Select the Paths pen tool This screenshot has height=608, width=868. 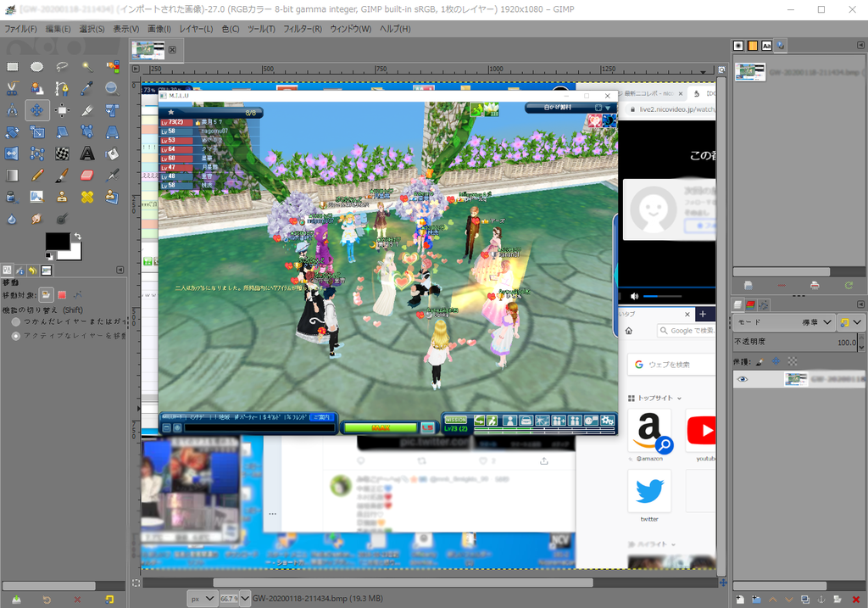[62, 88]
